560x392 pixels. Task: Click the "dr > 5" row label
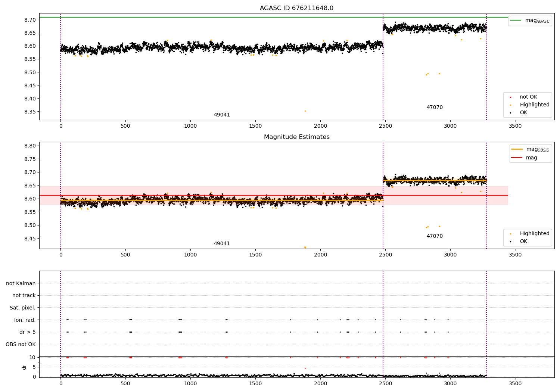click(x=28, y=332)
